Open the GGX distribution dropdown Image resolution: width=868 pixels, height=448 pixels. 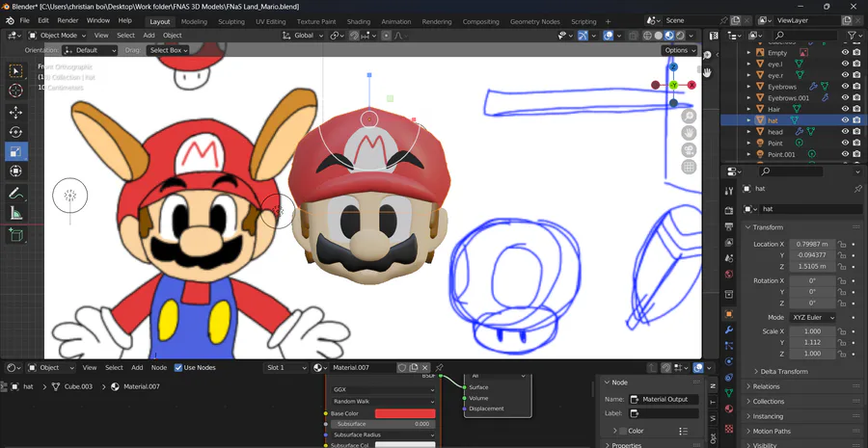tap(383, 389)
